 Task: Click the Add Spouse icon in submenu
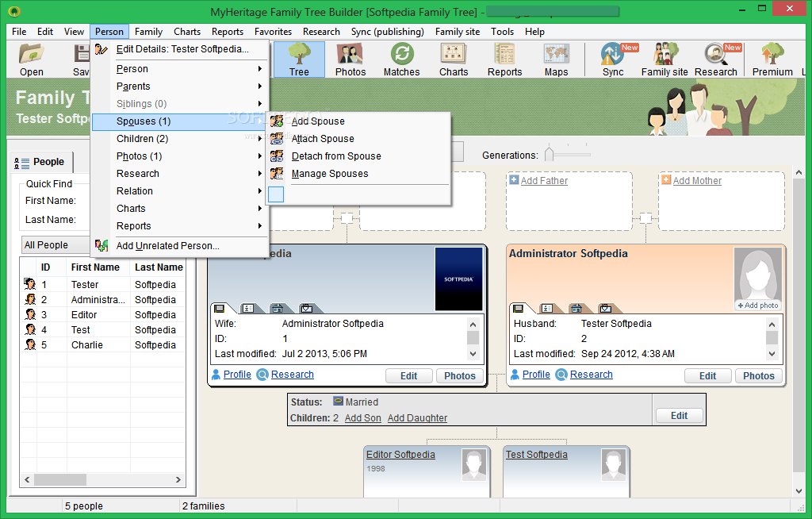click(277, 121)
